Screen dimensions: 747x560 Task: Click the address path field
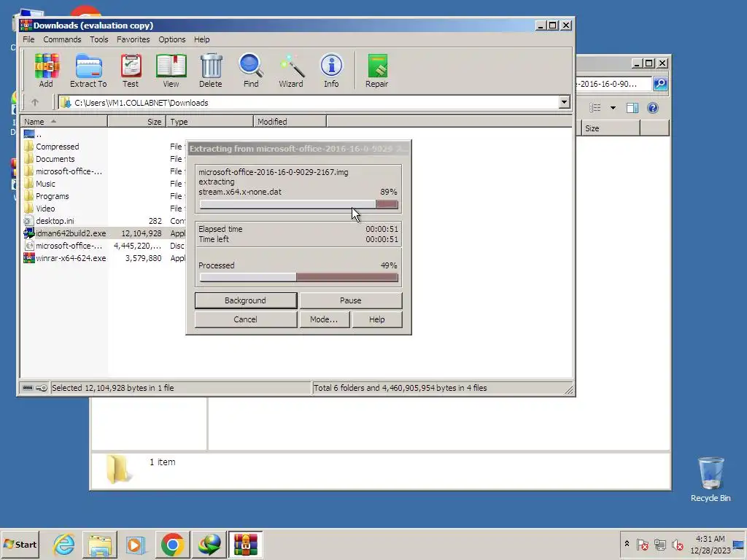(309, 102)
